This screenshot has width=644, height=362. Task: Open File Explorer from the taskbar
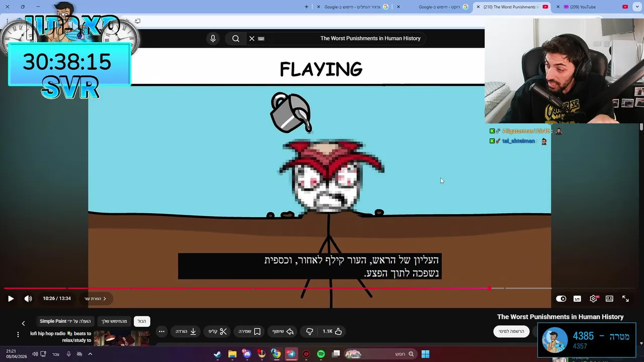232,354
